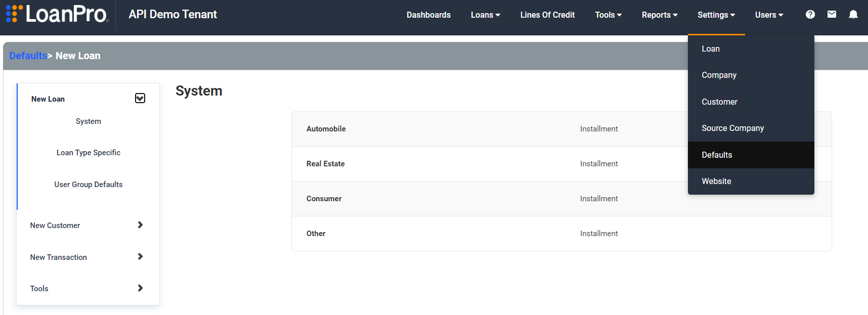Close the Settings dropdown in the navbar

(x=716, y=15)
